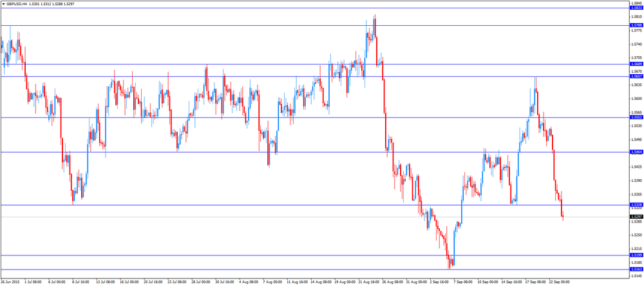Screen dimensions: 644x285
Task: Click the 14 Sep 16:00 time label
Action: 512,282
